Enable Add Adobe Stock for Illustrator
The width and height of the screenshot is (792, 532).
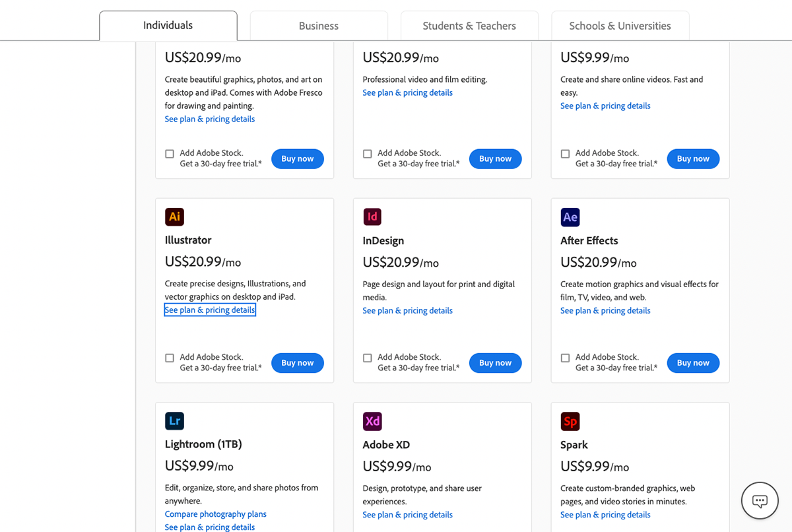(x=170, y=357)
